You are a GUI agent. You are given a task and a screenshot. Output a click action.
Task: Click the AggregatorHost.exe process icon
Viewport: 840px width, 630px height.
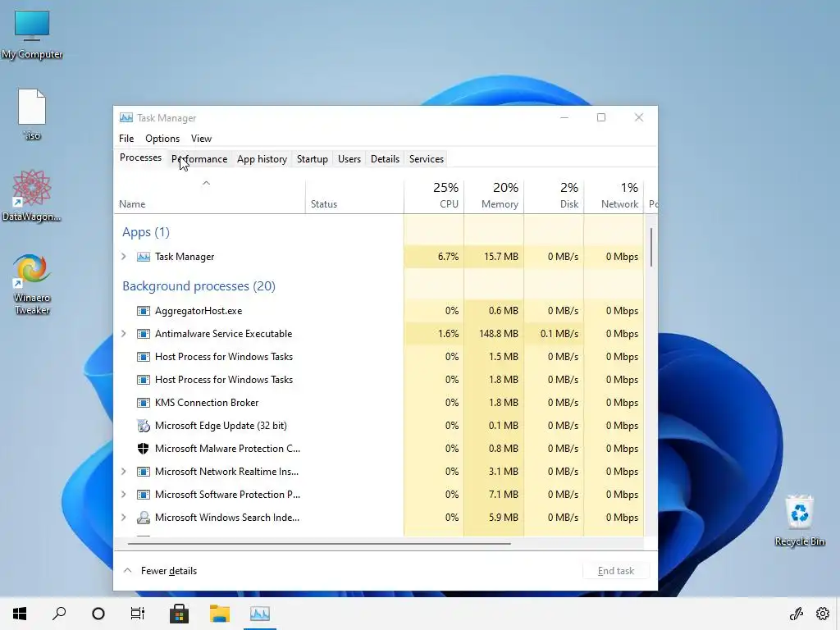pos(143,311)
